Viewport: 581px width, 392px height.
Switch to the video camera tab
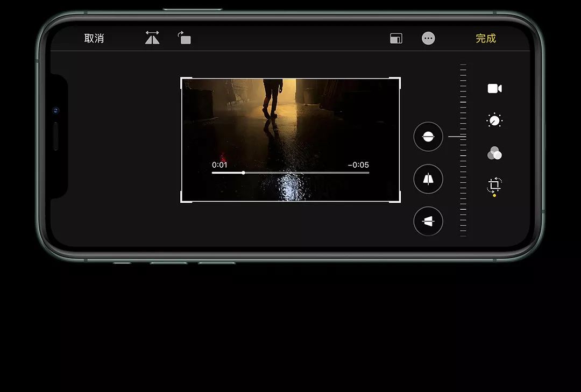tap(494, 89)
